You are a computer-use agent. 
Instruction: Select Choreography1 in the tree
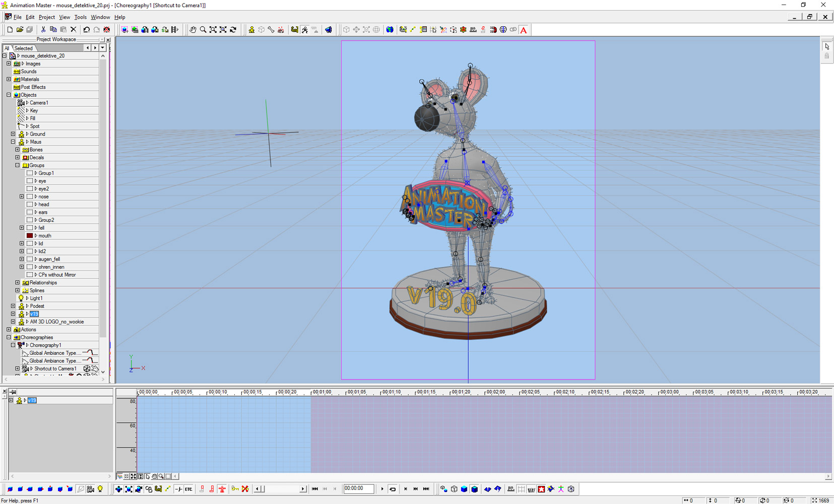[x=45, y=345]
